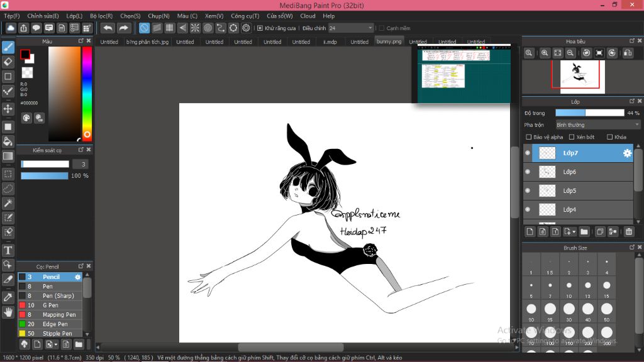This screenshot has width=644, height=362.
Task: Open Lớp7 layer settings gear
Action: pyautogui.click(x=627, y=153)
